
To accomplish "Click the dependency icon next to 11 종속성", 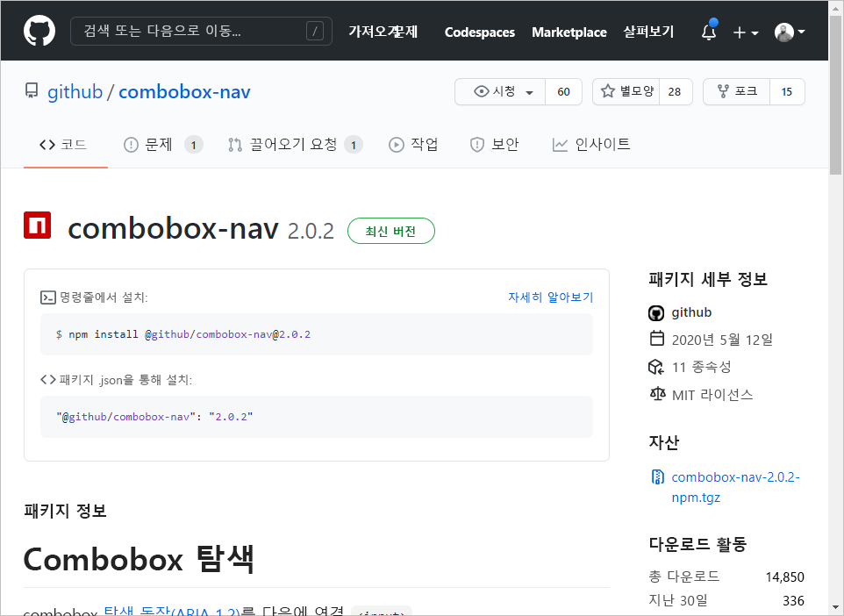I will pyautogui.click(x=657, y=367).
